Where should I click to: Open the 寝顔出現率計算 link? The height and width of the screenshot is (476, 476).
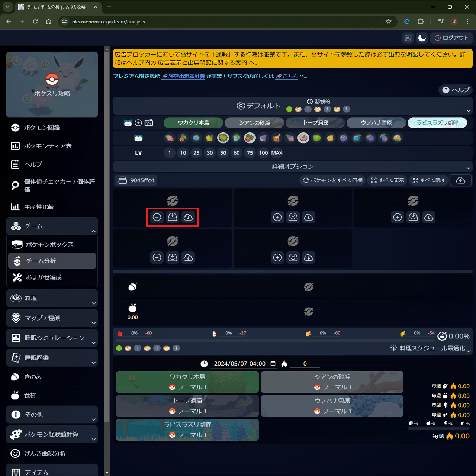184,76
